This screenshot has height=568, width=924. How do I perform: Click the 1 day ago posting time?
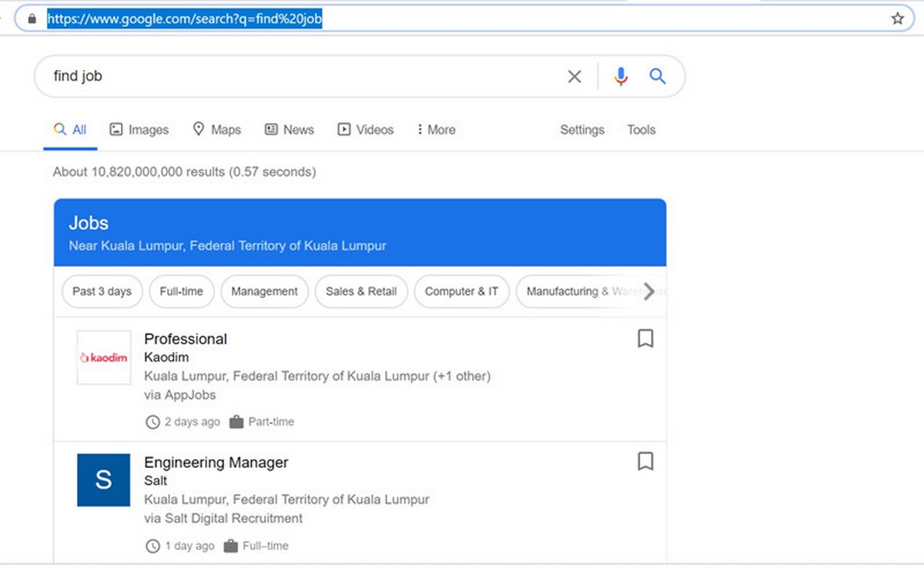[180, 546]
